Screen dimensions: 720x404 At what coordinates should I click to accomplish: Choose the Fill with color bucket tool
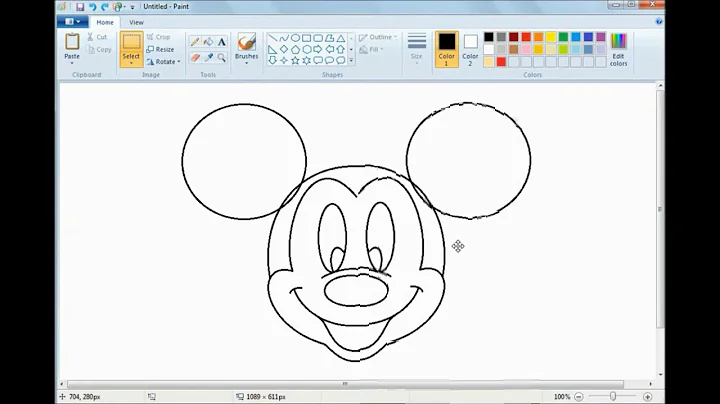[208, 42]
